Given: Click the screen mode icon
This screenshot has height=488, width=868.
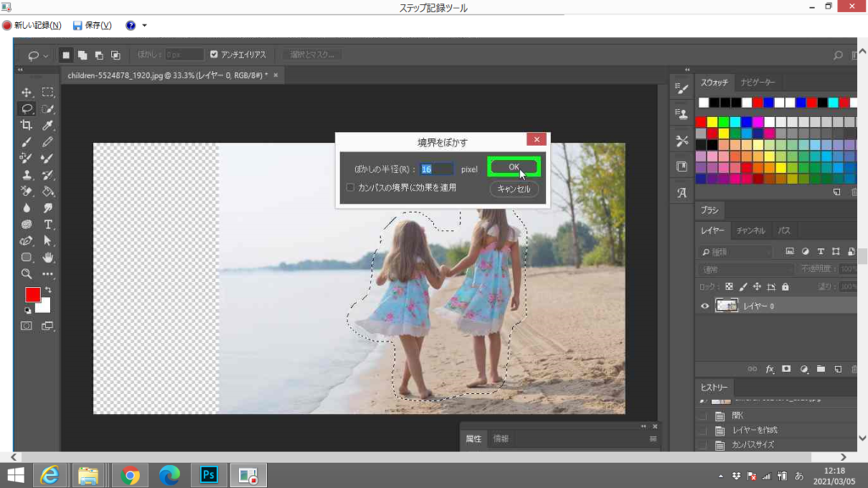Looking at the screenshot, I should (x=47, y=326).
